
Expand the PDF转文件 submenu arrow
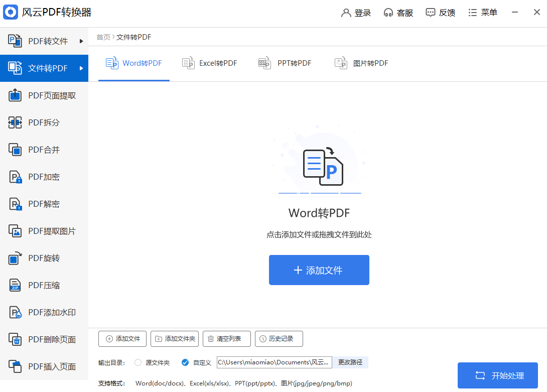pos(81,41)
